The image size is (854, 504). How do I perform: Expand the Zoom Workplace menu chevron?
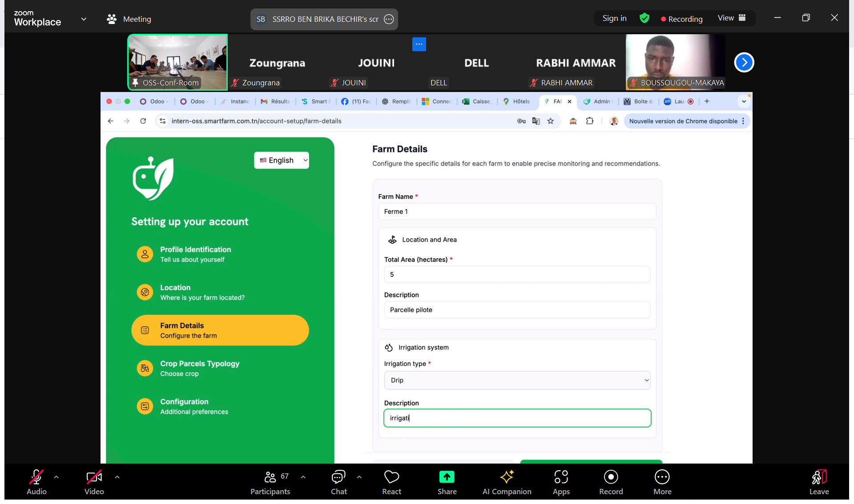coord(84,19)
